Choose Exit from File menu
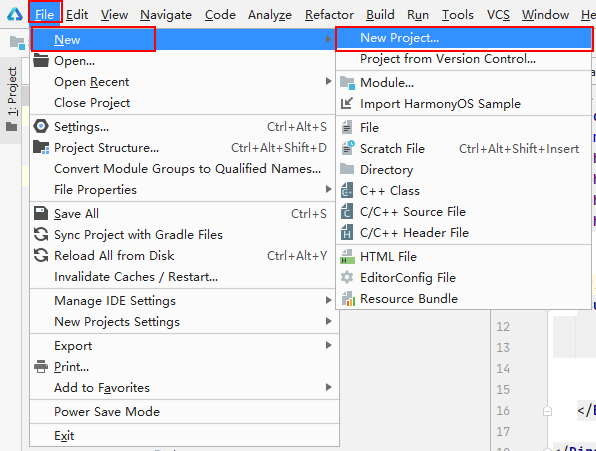 (184, 435)
